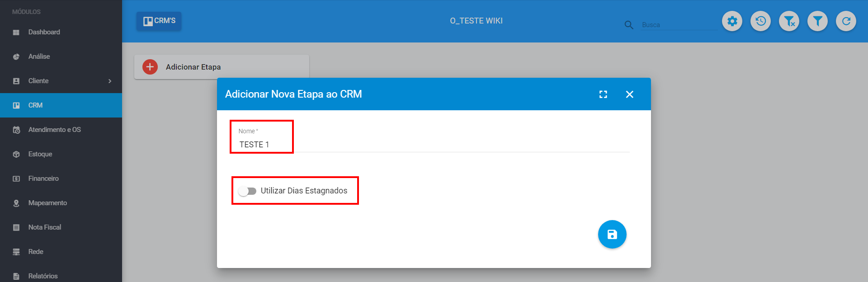Click the Estoque box icon

tap(16, 154)
